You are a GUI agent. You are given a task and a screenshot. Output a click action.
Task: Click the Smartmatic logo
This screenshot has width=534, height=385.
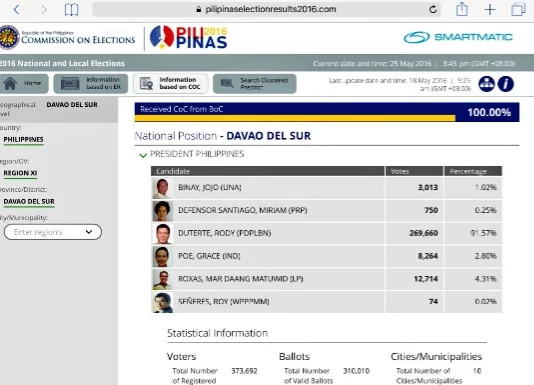[458, 37]
